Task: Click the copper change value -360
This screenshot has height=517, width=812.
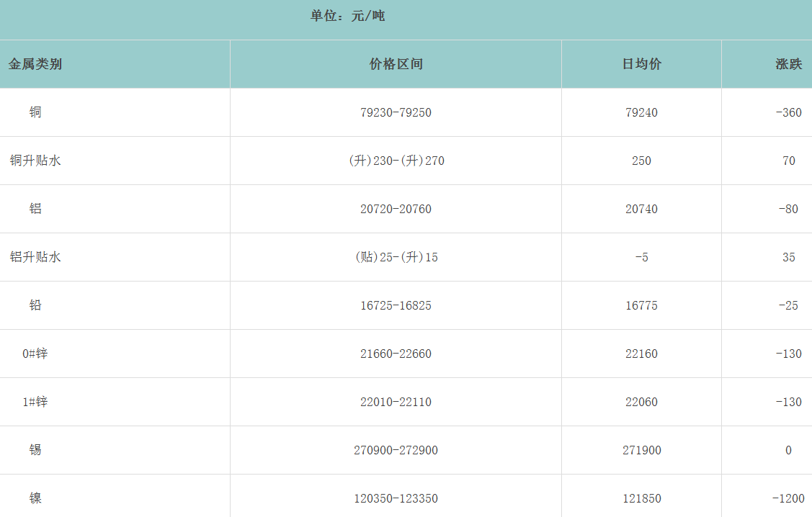Action: coord(788,112)
